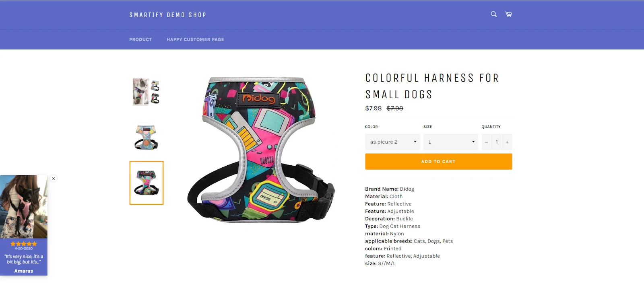
Task: Click the five-star rating in review popup
Action: click(24, 244)
